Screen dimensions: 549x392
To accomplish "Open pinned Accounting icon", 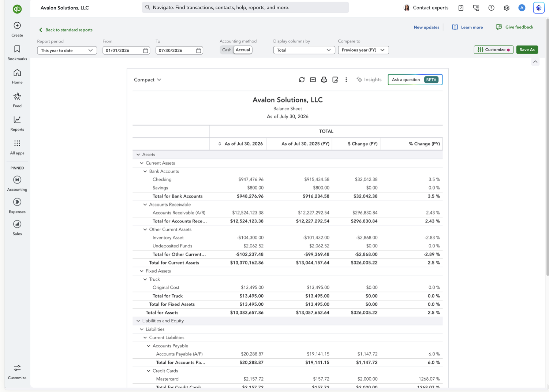I will pyautogui.click(x=17, y=180).
